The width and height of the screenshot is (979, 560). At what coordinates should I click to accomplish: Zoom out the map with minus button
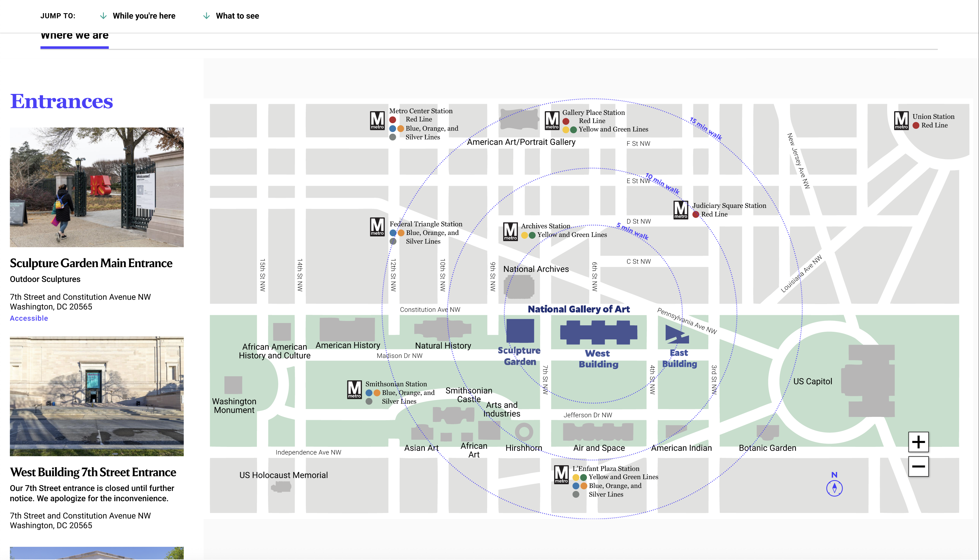coord(918,467)
